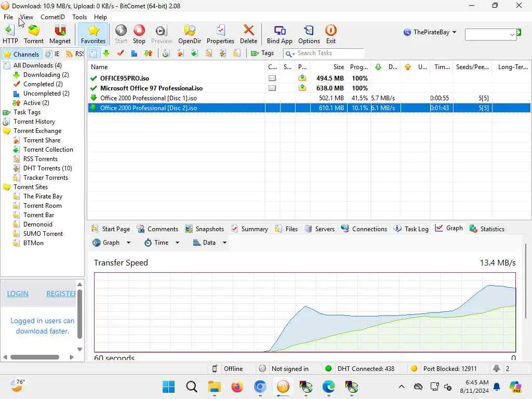Click the REGISTER link
This screenshot has height=399, width=532.
(x=61, y=294)
